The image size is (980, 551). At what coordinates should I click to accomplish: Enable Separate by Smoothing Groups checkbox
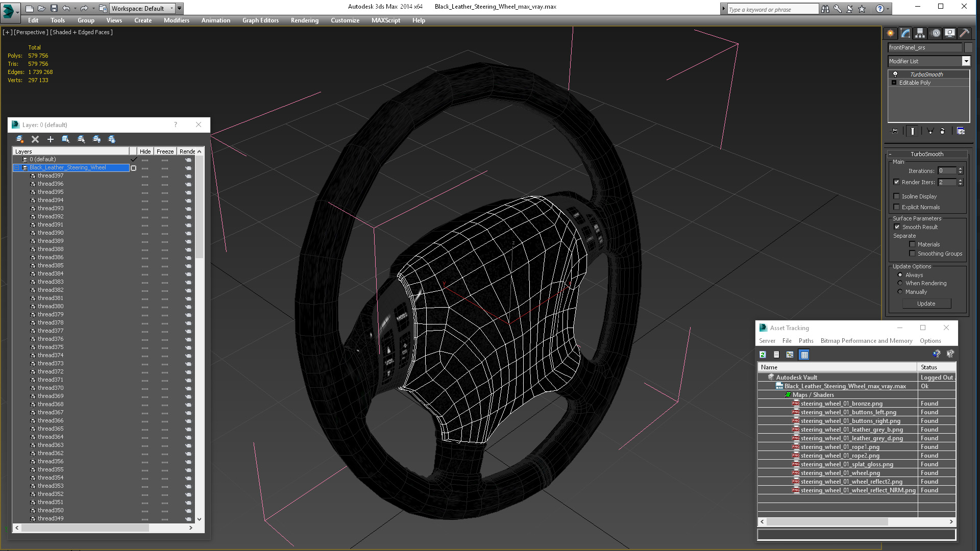tap(912, 254)
